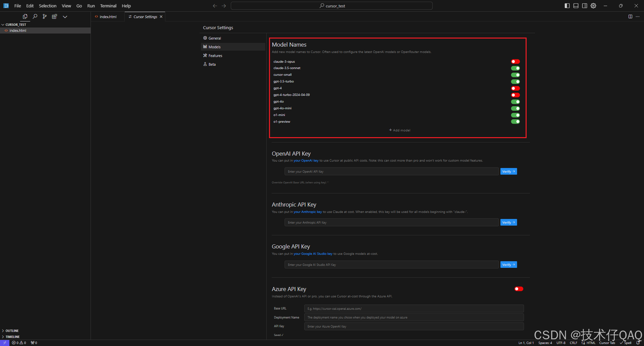Click the Anthropic API Key input field
This screenshot has width=644, height=346.
[391, 222]
